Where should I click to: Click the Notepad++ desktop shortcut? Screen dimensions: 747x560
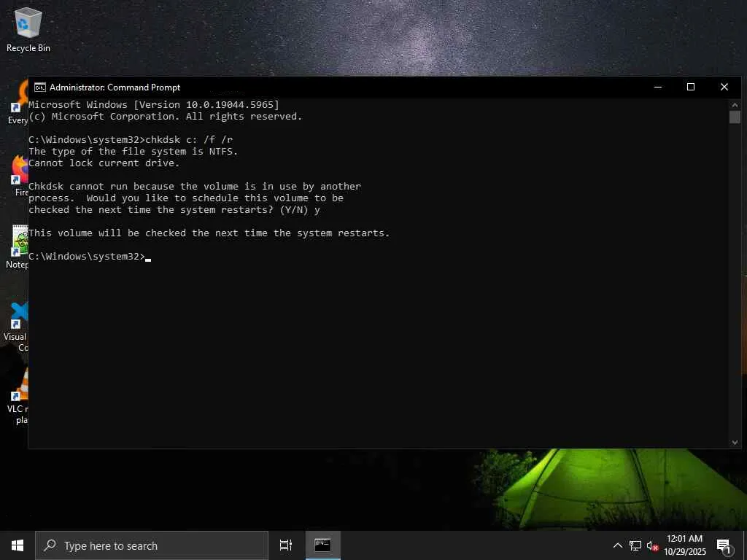click(18, 246)
